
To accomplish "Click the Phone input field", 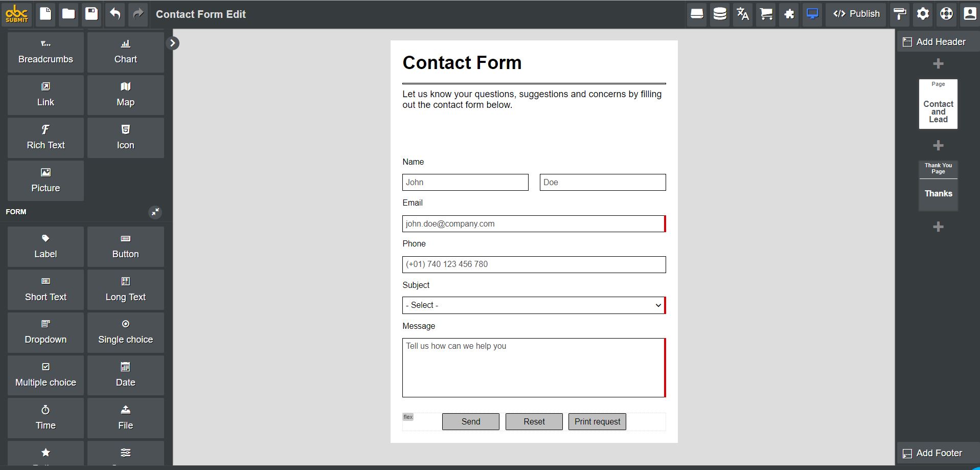I will point(534,264).
